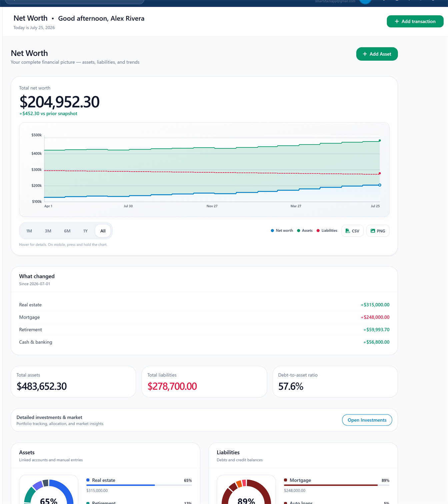Click the Mortgage 89% progress bar
The image size is (448, 504).
337,485
